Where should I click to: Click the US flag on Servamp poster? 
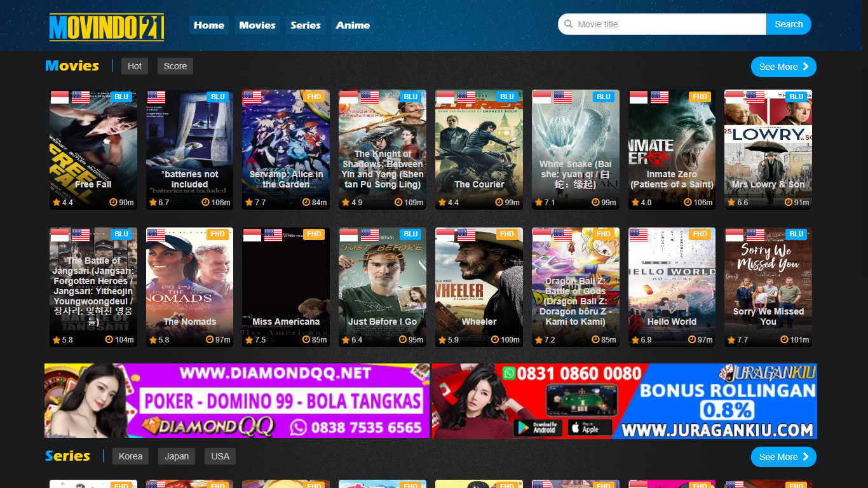[252, 97]
